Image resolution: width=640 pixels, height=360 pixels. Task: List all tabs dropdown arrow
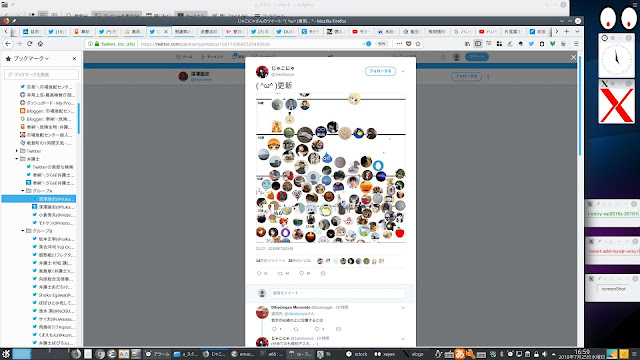(577, 31)
